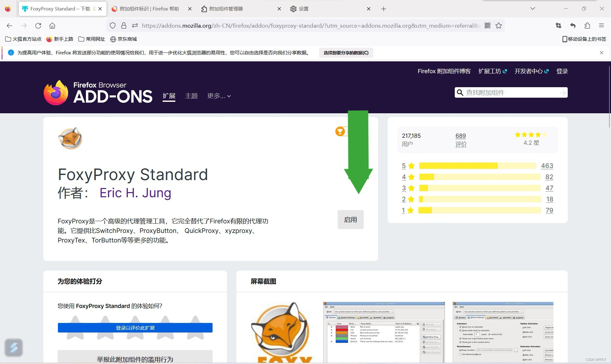Open the fox logo screenshot thumbnail
The width and height of the screenshot is (611, 364).
pyautogui.click(x=282, y=332)
